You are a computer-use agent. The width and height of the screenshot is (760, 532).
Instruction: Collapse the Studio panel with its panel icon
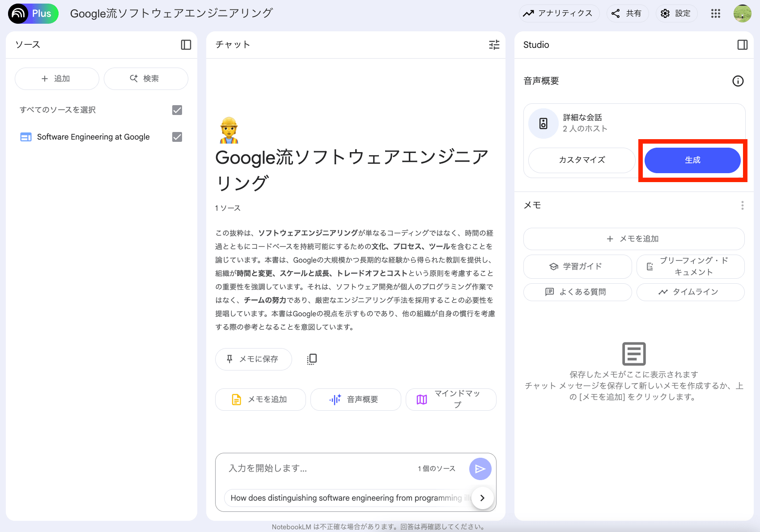click(743, 45)
